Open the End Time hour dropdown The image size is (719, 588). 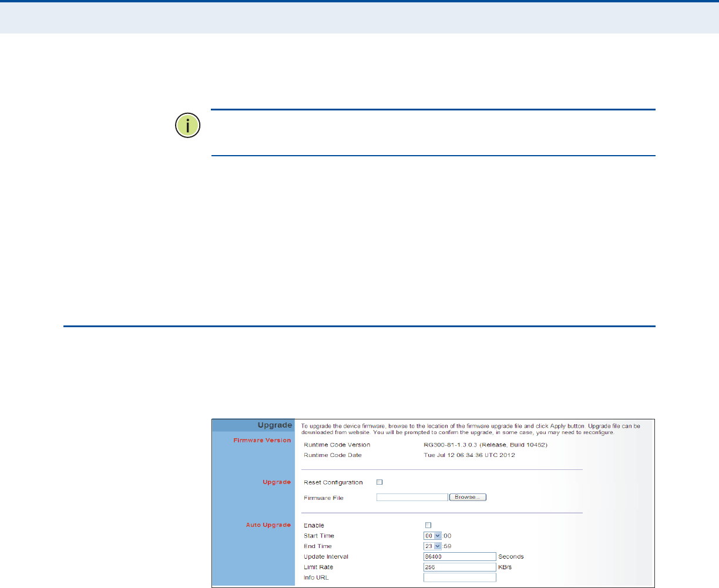432,546
